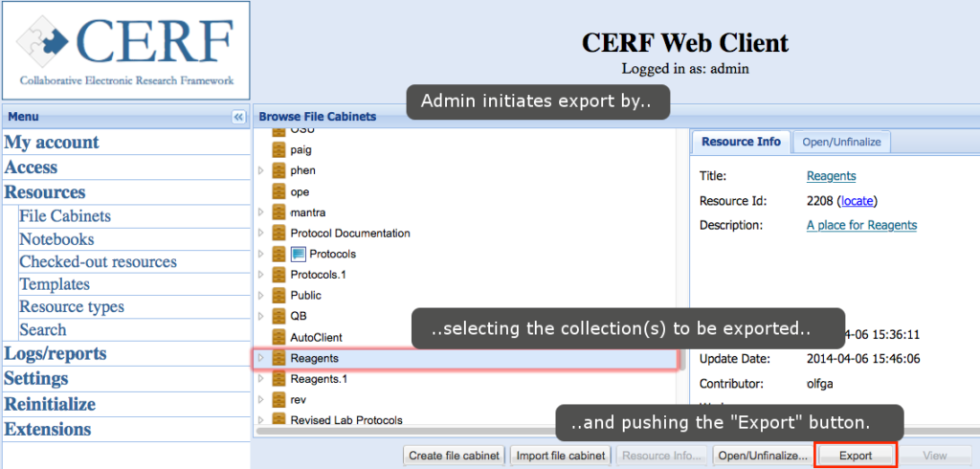Click the locate link by Resource Id
Image resolution: width=980 pixels, height=469 pixels.
pyautogui.click(x=857, y=201)
